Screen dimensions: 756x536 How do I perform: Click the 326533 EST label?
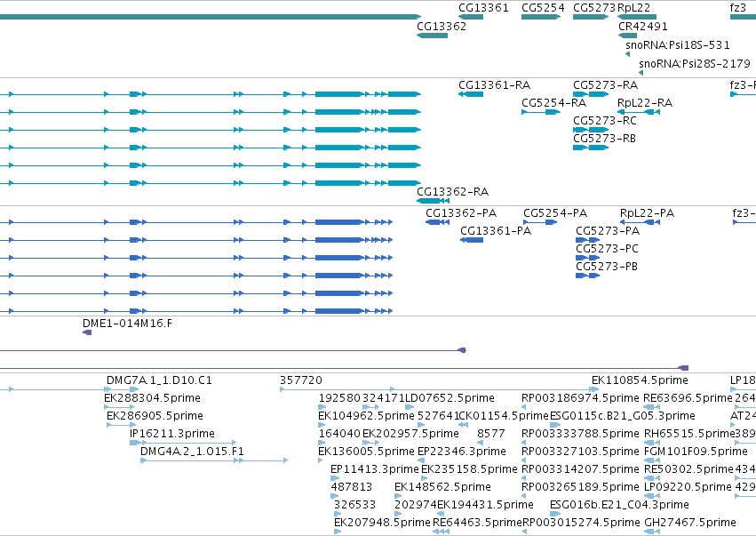pyautogui.click(x=354, y=505)
